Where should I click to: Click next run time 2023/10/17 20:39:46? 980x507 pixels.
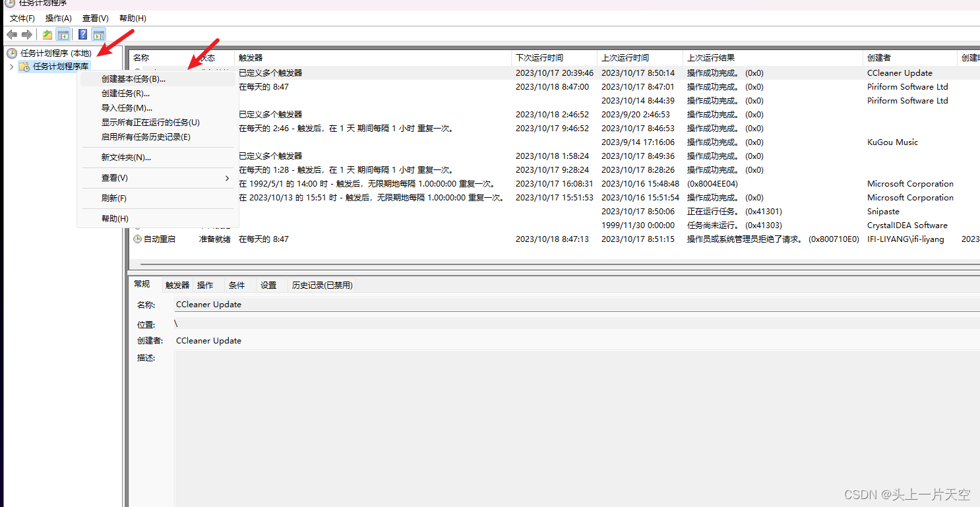[x=555, y=73]
